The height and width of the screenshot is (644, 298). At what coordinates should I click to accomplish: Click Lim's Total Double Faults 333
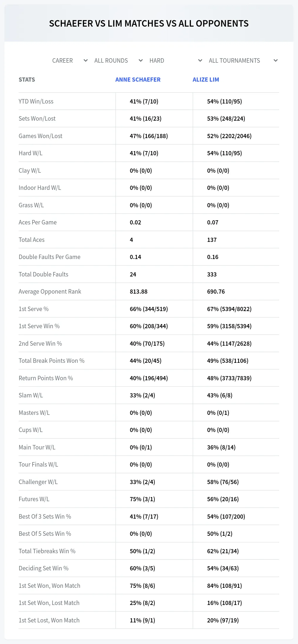pyautogui.click(x=212, y=274)
